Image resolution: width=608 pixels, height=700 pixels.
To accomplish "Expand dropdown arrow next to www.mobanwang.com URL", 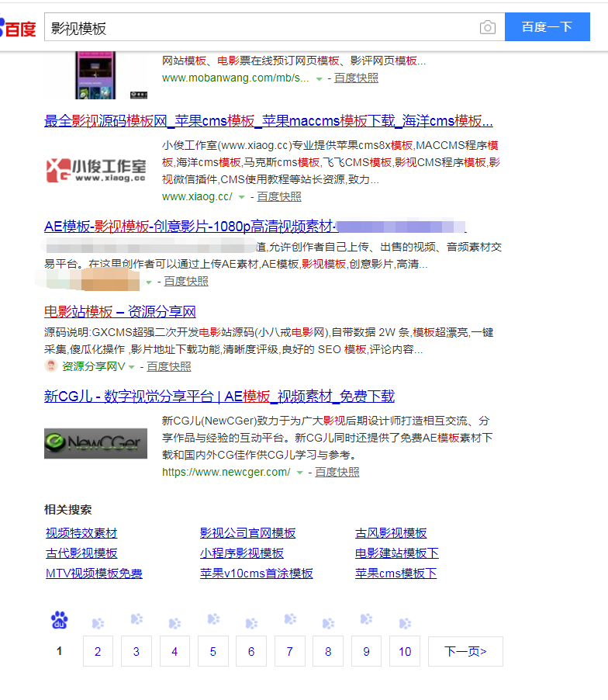I will [319, 78].
